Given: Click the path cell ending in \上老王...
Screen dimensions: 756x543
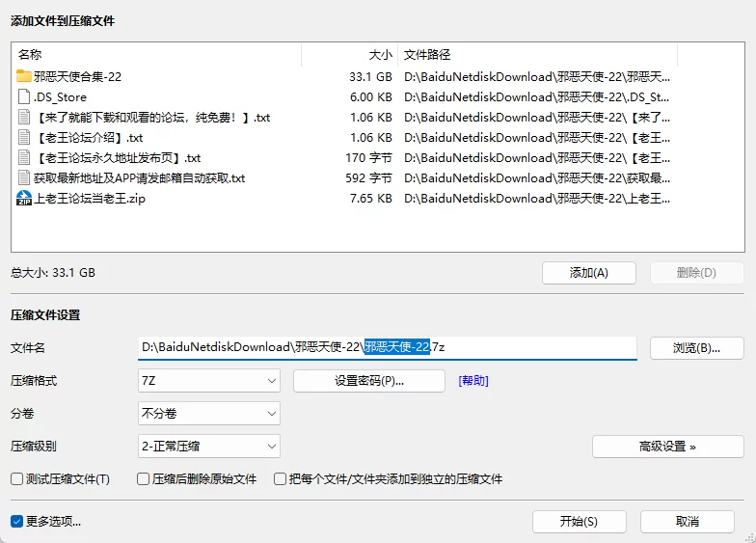Looking at the screenshot, I should click(x=536, y=199).
